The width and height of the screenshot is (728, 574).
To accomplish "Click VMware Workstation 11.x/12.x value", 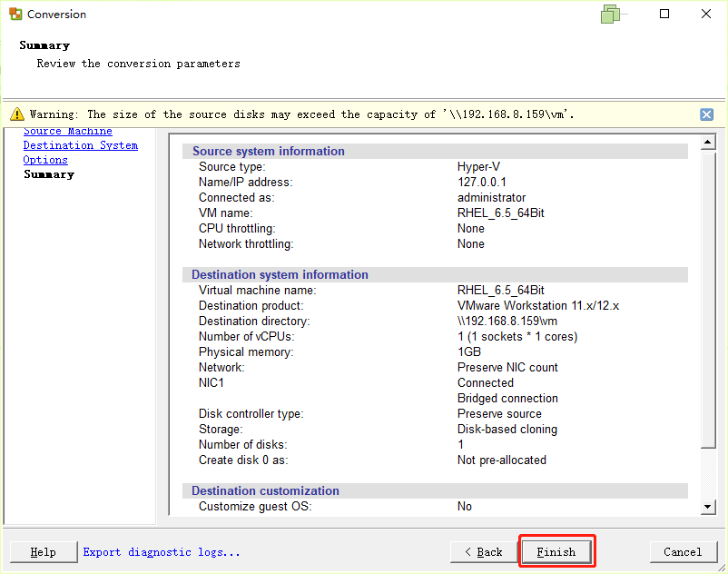I will pos(538,305).
